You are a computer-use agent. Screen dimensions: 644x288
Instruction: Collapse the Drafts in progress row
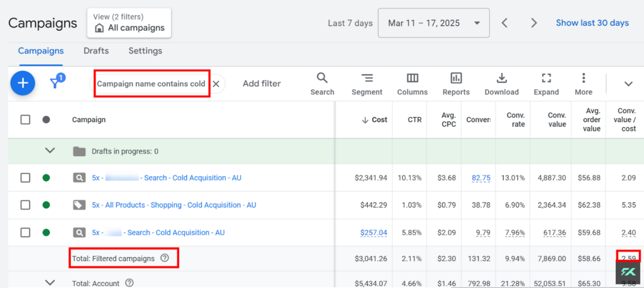(x=50, y=151)
